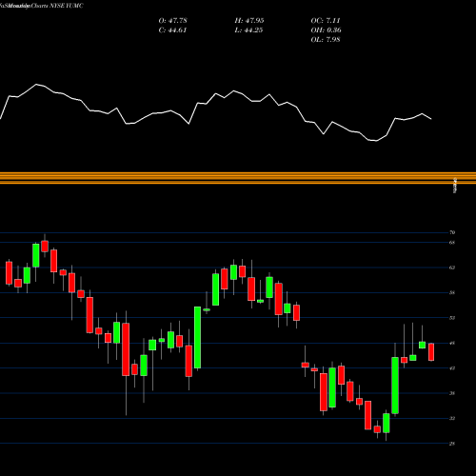Click the price axis label 63
The image size is (476, 476).
coord(452,268)
